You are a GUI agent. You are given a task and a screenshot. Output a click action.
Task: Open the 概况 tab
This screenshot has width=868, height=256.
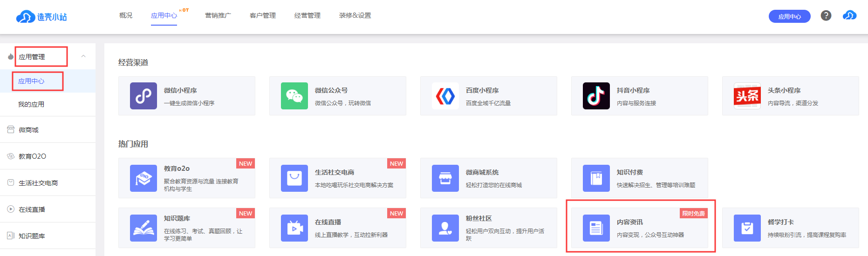[x=126, y=15]
